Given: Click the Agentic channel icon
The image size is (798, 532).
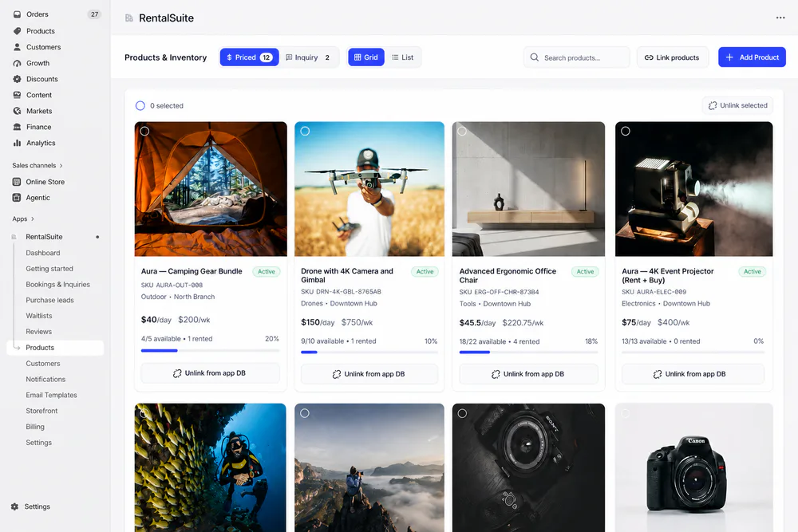Looking at the screenshot, I should pyautogui.click(x=16, y=198).
